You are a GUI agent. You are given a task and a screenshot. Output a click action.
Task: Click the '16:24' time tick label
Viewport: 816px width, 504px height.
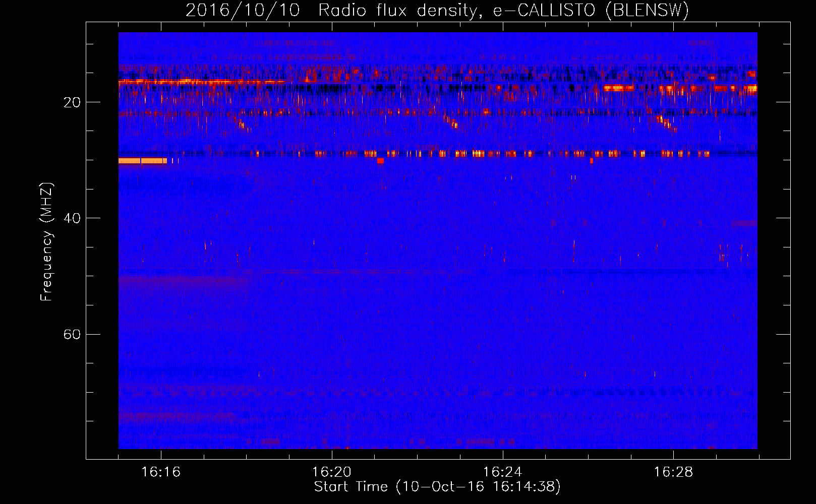click(x=502, y=472)
